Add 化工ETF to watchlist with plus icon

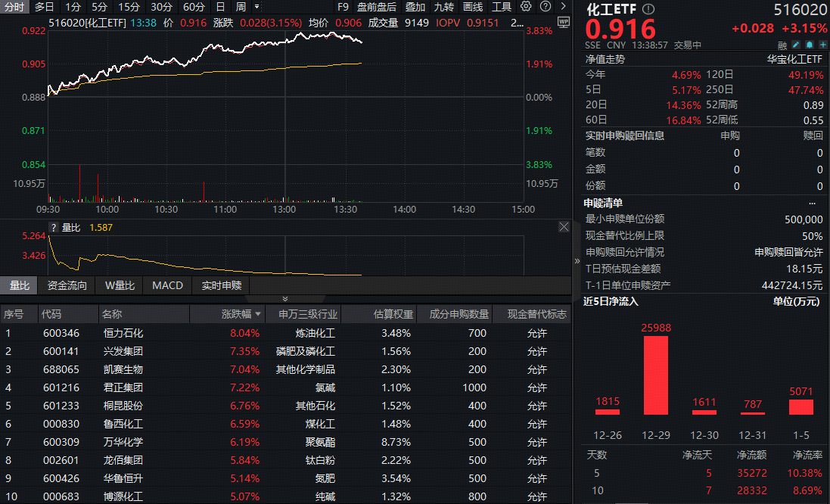click(822, 45)
